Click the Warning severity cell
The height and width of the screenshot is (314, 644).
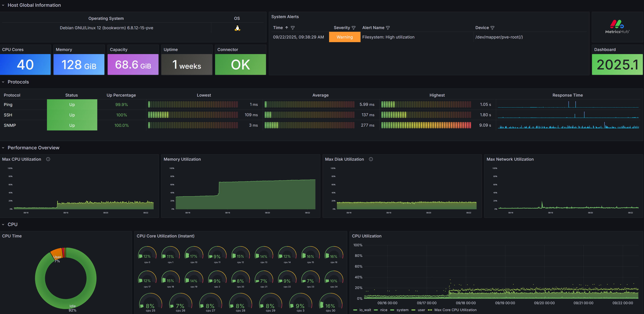click(345, 37)
